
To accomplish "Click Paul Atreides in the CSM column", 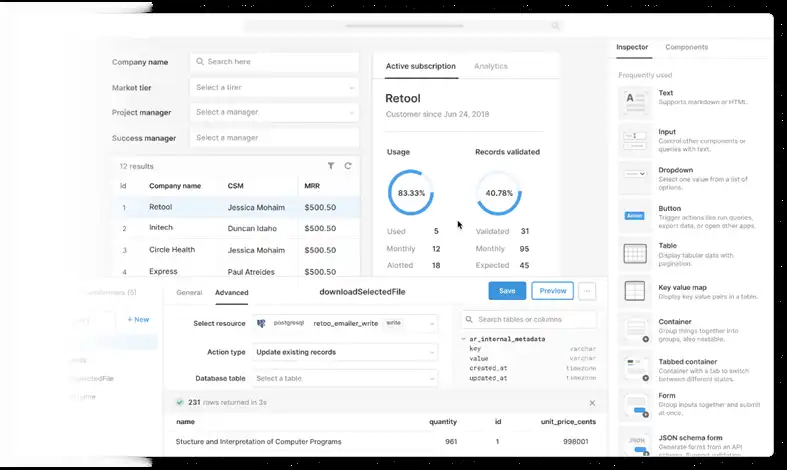I will pyautogui.click(x=251, y=272).
